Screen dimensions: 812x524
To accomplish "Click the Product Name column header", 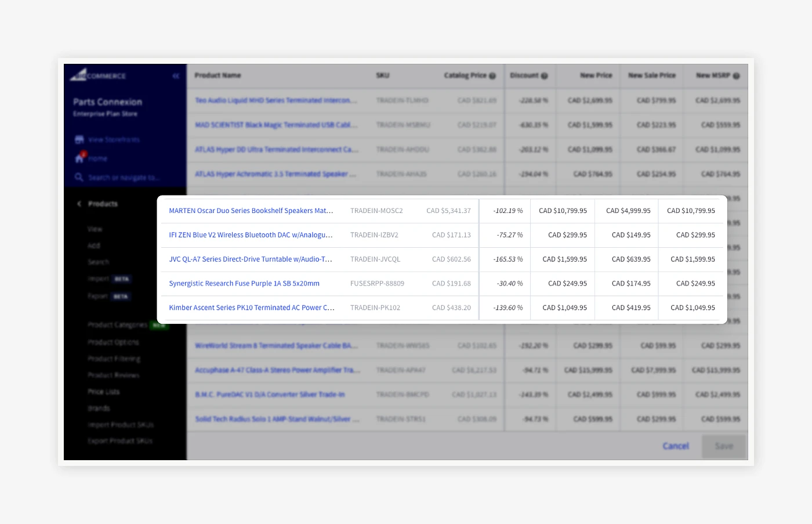I will click(217, 75).
